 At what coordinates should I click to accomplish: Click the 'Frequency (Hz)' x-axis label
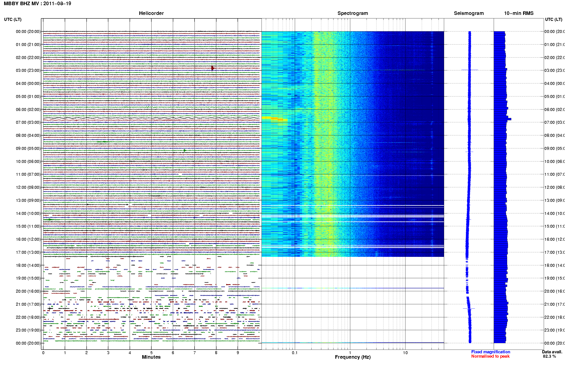(x=353, y=357)
